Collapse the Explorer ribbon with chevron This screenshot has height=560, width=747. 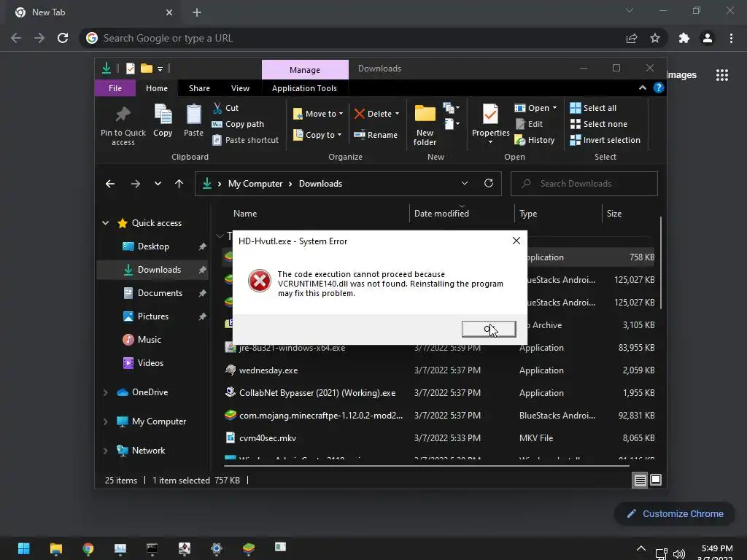click(x=643, y=87)
